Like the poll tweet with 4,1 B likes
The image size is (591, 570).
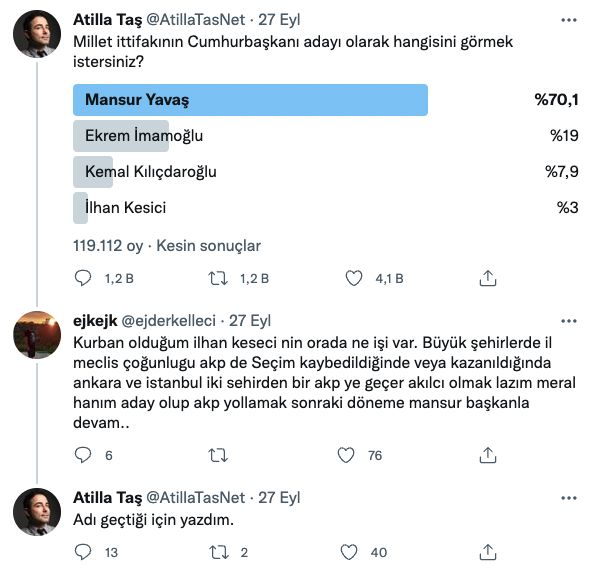click(354, 278)
